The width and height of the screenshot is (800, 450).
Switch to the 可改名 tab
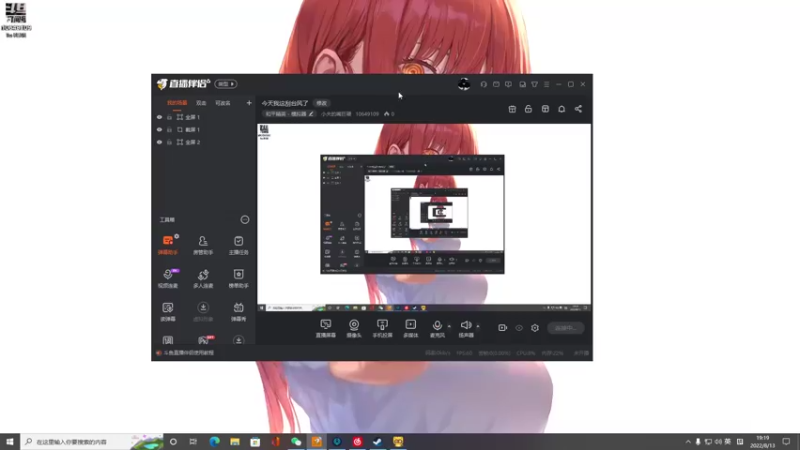[222, 103]
